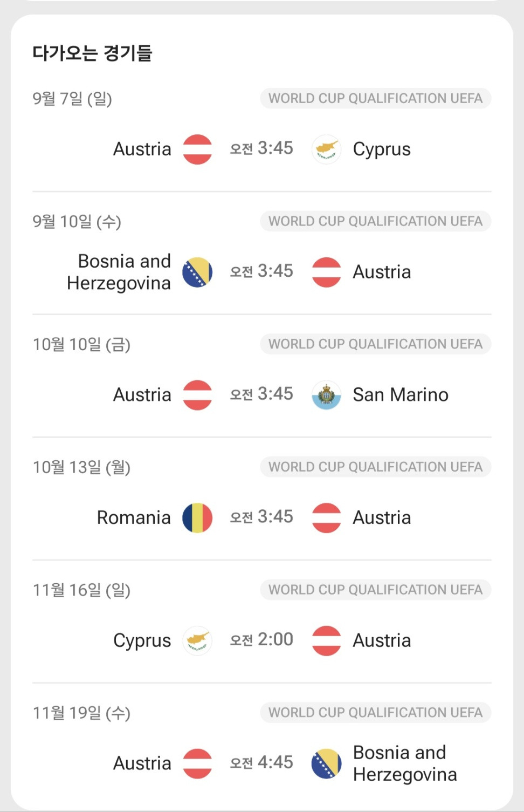Tap the Cyprus flag in September 7 match
The height and width of the screenshot is (812, 524).
[x=327, y=149]
